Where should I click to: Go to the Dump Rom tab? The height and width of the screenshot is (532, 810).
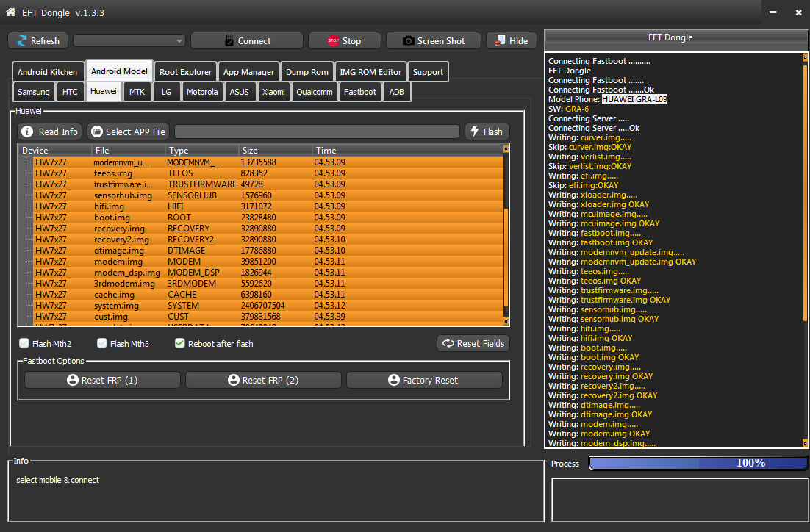tap(307, 72)
